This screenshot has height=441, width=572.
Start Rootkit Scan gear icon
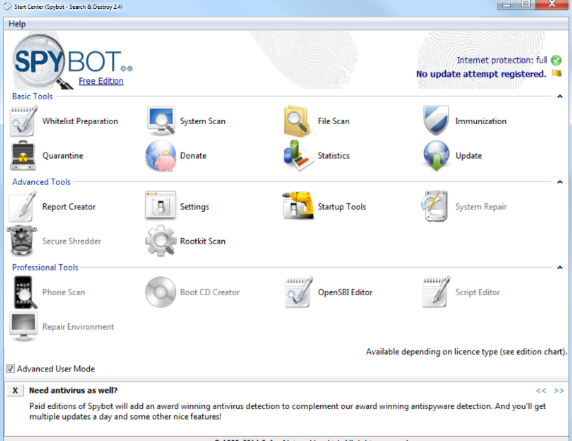point(161,240)
